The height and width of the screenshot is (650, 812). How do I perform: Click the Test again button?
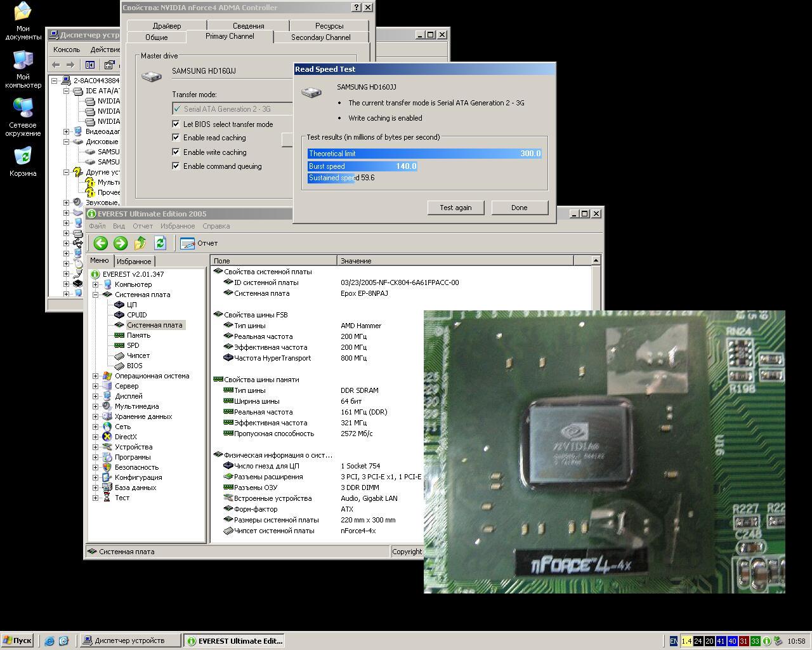(455, 208)
